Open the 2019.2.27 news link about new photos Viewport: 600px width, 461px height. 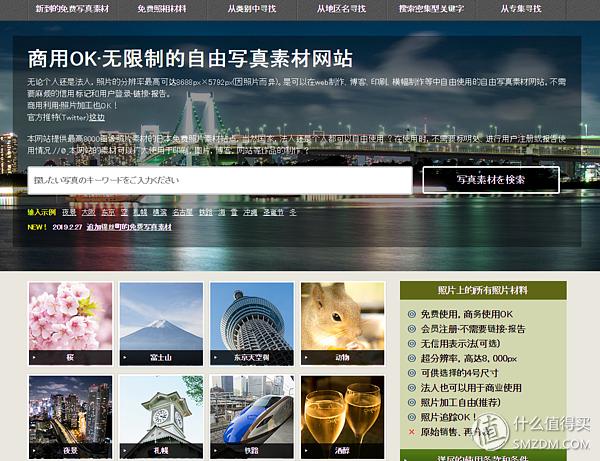click(x=129, y=227)
